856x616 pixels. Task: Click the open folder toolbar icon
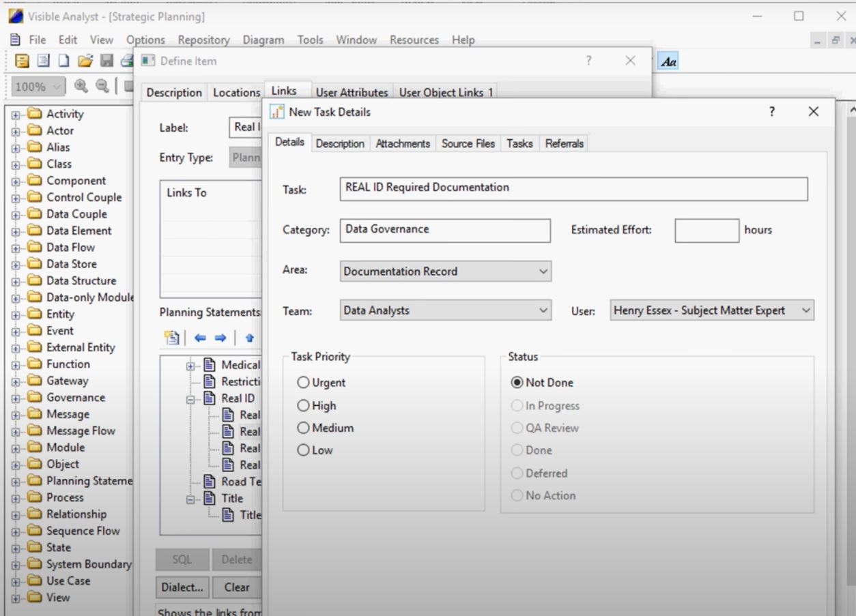85,61
